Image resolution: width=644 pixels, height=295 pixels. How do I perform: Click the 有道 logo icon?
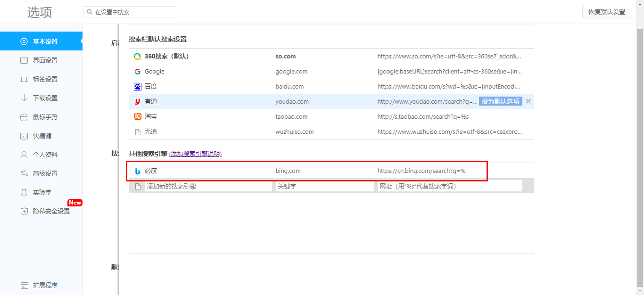coord(138,102)
